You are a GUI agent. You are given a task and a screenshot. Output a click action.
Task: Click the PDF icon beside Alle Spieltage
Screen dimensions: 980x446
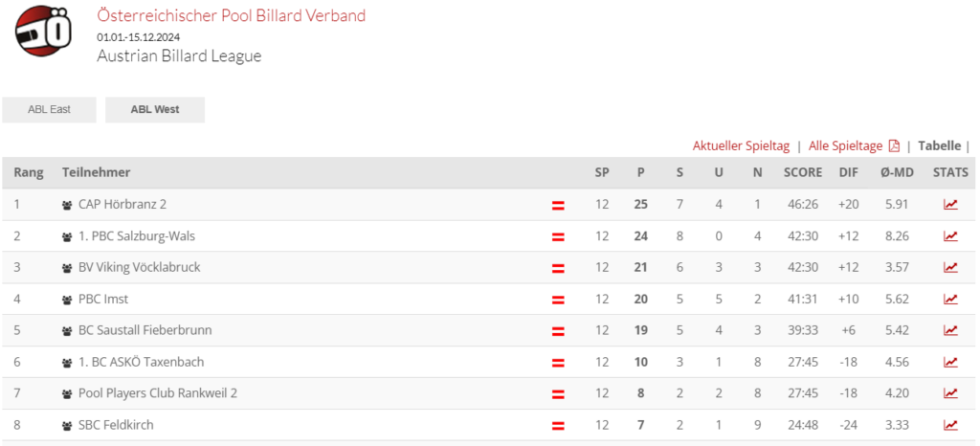click(x=895, y=146)
